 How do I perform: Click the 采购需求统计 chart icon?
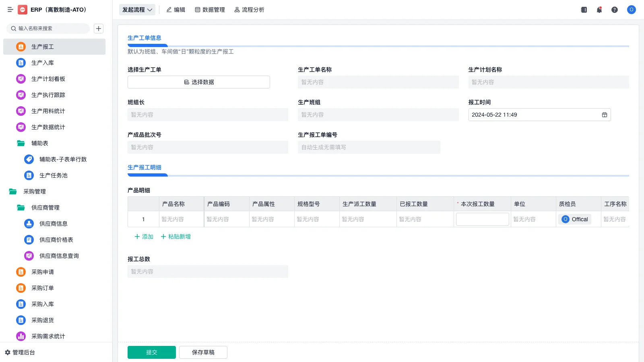pyautogui.click(x=21, y=336)
